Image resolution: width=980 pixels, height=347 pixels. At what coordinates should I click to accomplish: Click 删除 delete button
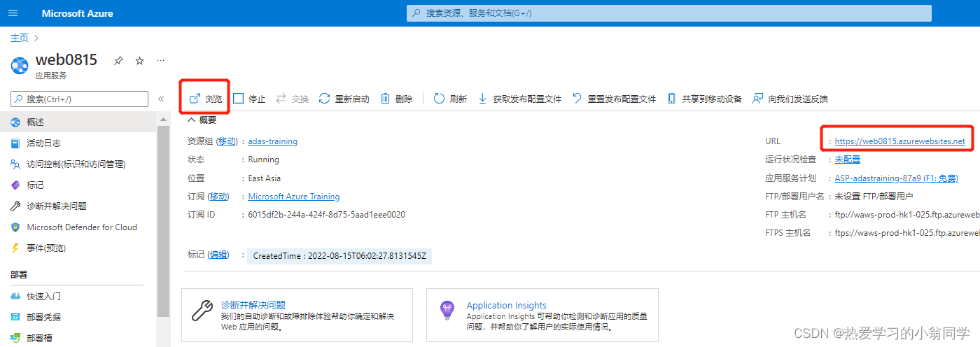coord(396,99)
